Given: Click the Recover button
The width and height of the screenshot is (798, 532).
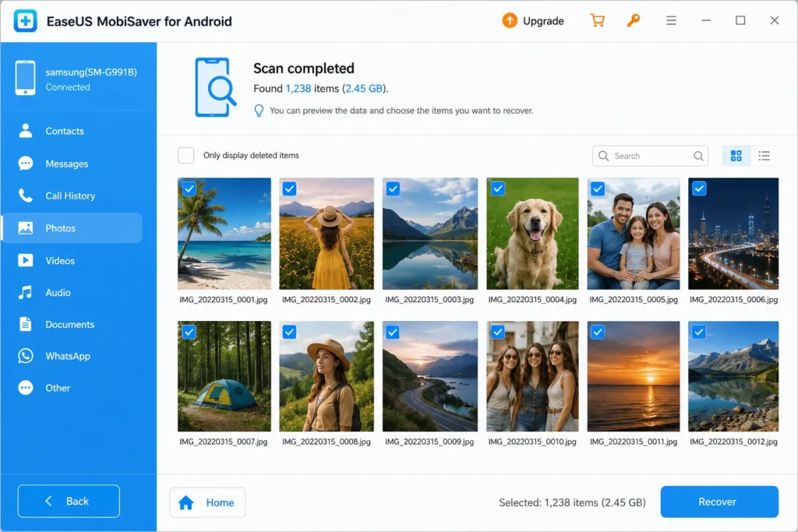Looking at the screenshot, I should point(719,502).
